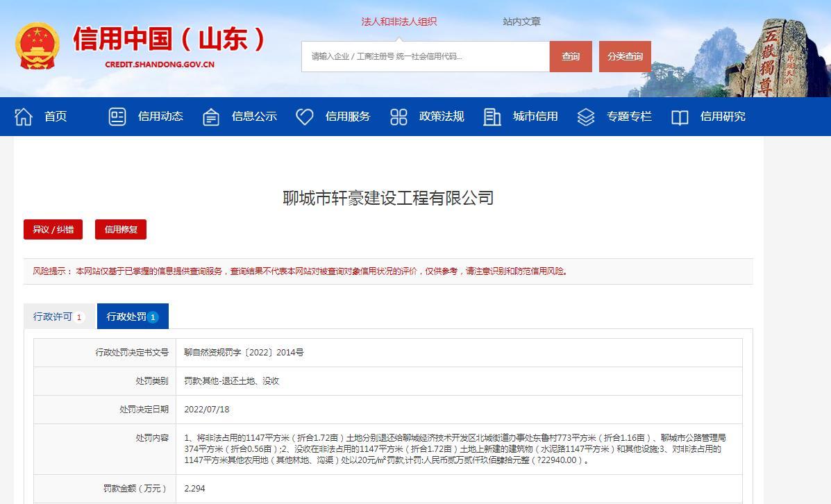Open the 分类查询 button

tap(625, 56)
